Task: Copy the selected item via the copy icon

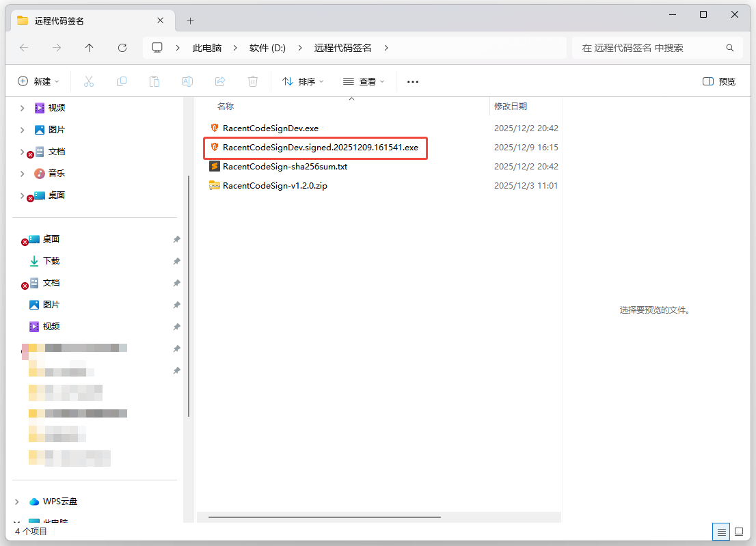Action: pos(121,81)
